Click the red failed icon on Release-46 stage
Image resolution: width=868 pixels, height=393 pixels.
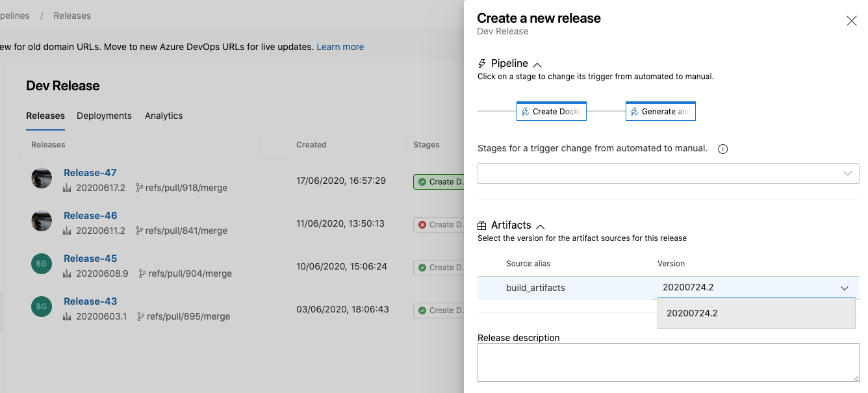tap(422, 225)
